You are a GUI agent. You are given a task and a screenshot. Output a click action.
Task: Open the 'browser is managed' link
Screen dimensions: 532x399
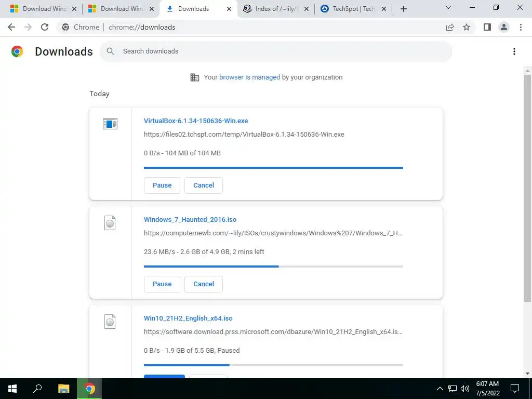(x=249, y=77)
